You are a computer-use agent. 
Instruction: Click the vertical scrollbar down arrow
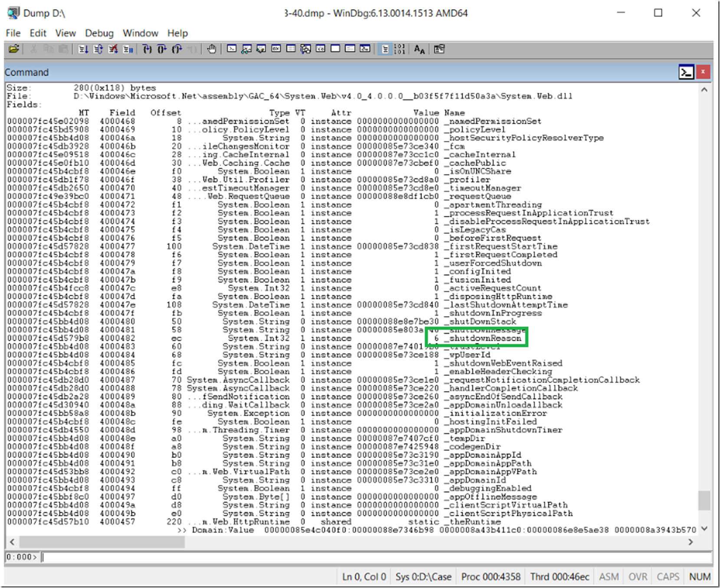tap(704, 528)
